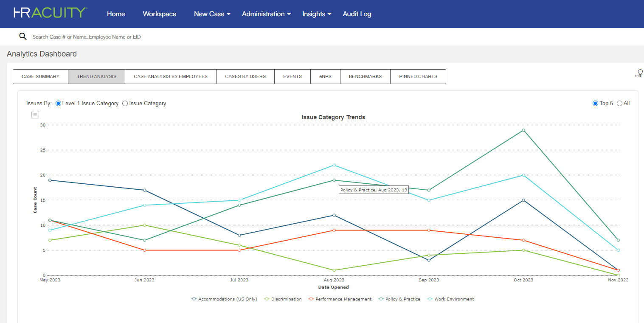Click the Policy & Practice data point tooltip
The height and width of the screenshot is (323, 644).
click(x=374, y=190)
